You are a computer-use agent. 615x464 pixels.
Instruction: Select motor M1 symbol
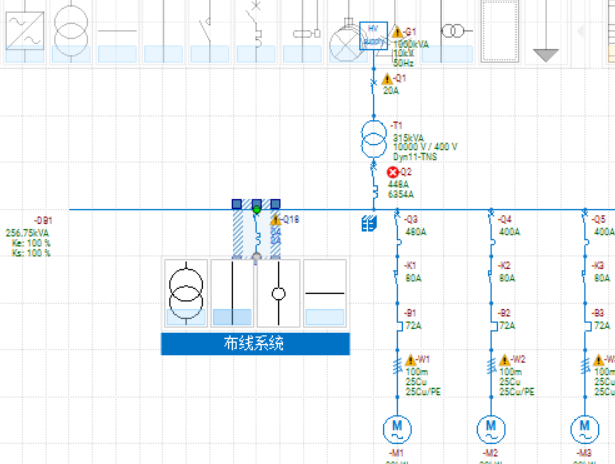point(397,429)
